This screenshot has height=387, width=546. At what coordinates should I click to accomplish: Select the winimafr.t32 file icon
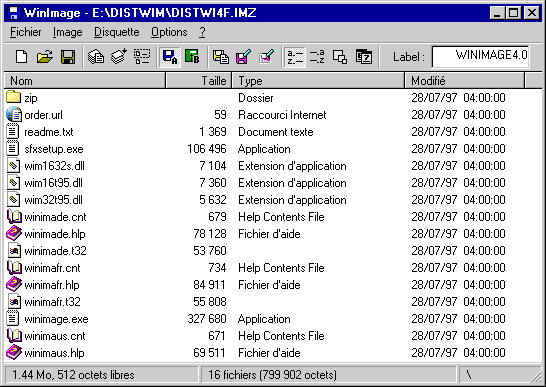[x=14, y=301]
